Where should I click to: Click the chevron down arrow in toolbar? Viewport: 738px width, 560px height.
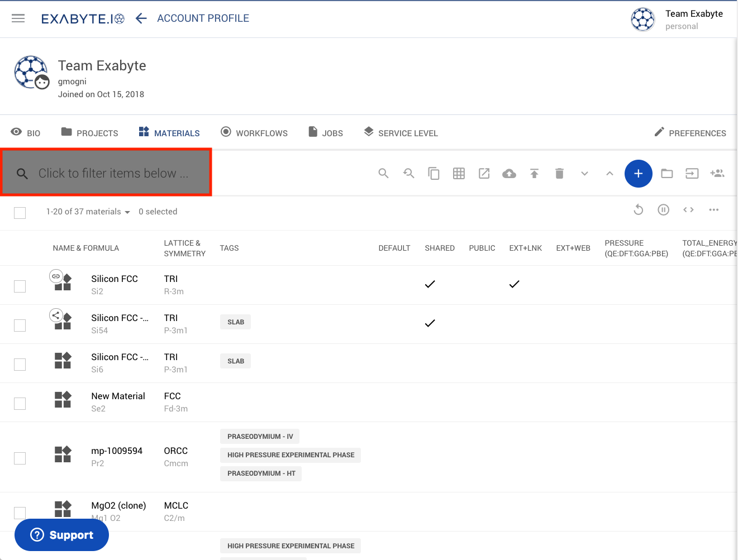point(584,174)
